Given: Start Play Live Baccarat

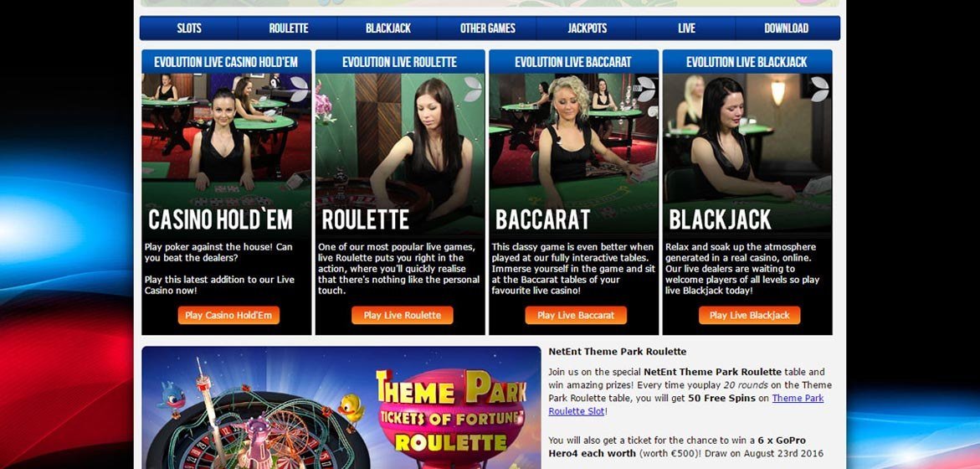Looking at the screenshot, I should tap(576, 315).
